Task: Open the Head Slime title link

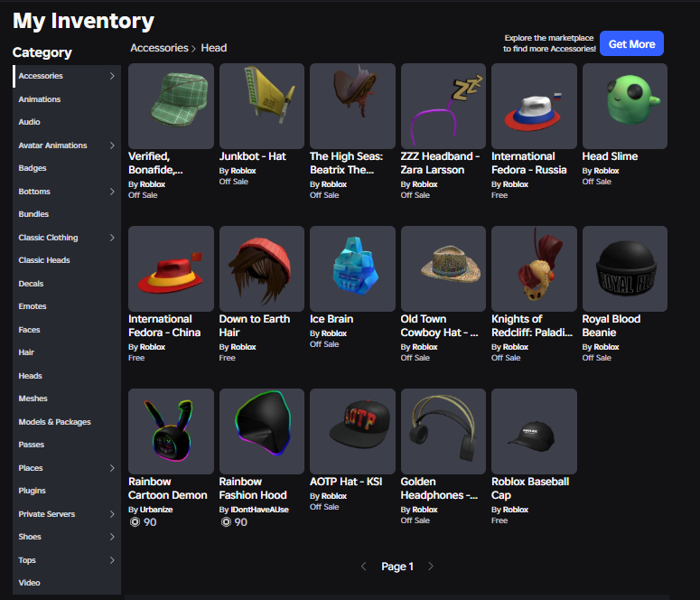Action: tap(610, 156)
